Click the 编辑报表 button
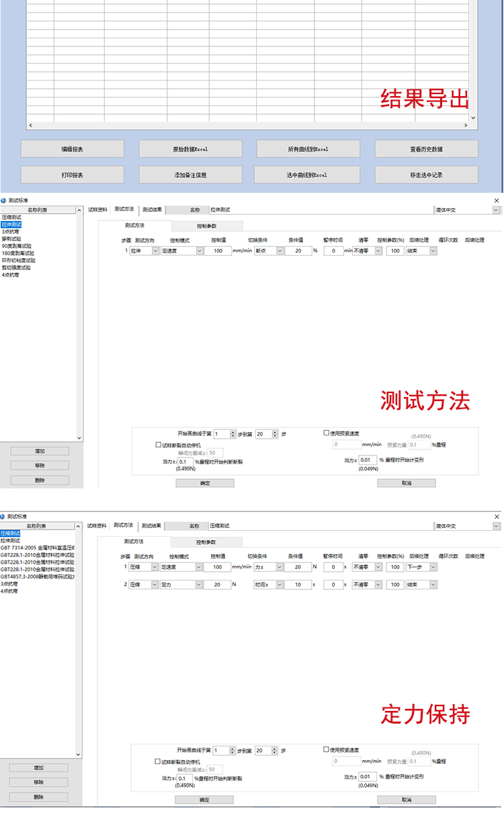504x815 pixels. [x=72, y=149]
